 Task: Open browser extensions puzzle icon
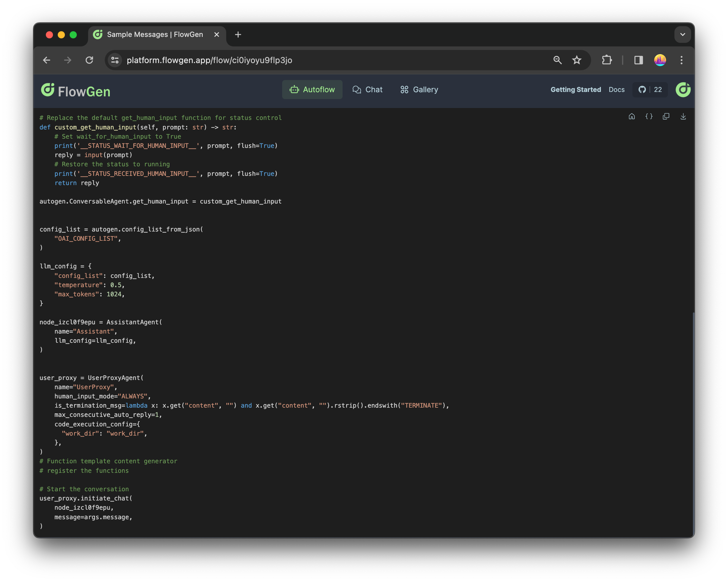pyautogui.click(x=607, y=60)
